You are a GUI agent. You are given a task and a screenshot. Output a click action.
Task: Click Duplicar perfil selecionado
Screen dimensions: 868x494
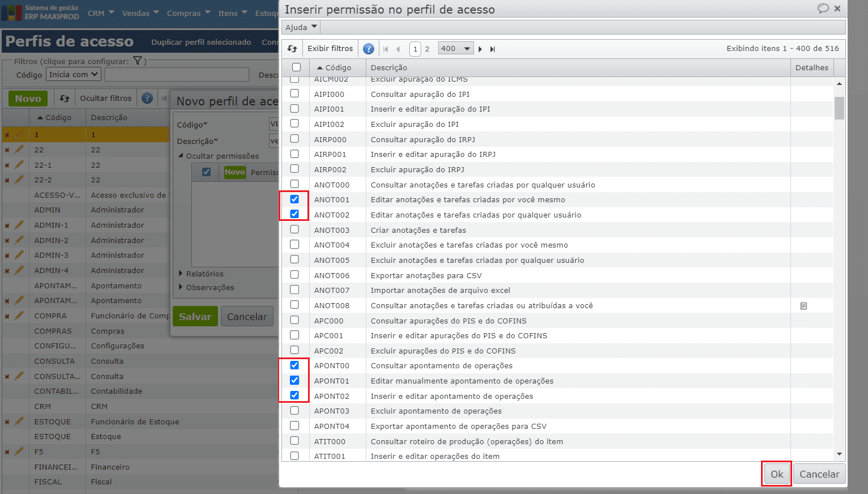(x=201, y=42)
